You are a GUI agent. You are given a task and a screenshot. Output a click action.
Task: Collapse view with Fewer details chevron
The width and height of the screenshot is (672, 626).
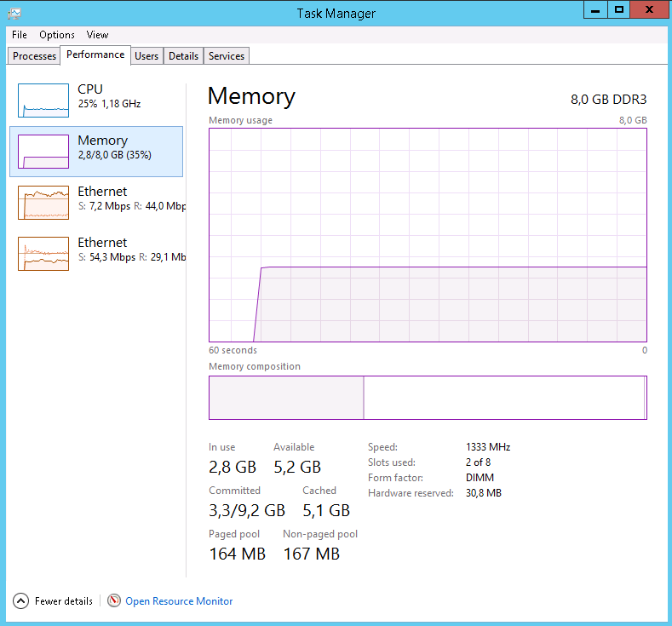tap(21, 600)
